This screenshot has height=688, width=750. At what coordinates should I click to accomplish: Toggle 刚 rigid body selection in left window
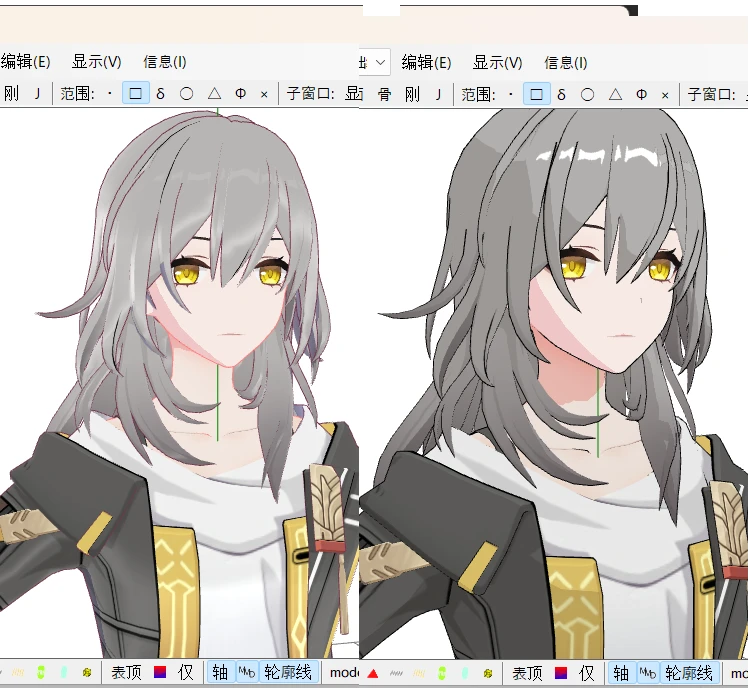(x=11, y=93)
